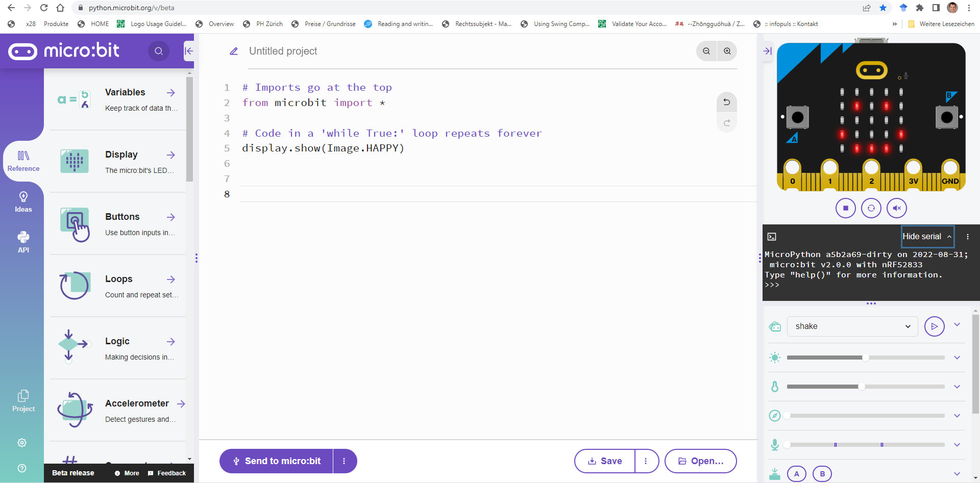Open the search tool beside the micro:bit logo

click(159, 51)
